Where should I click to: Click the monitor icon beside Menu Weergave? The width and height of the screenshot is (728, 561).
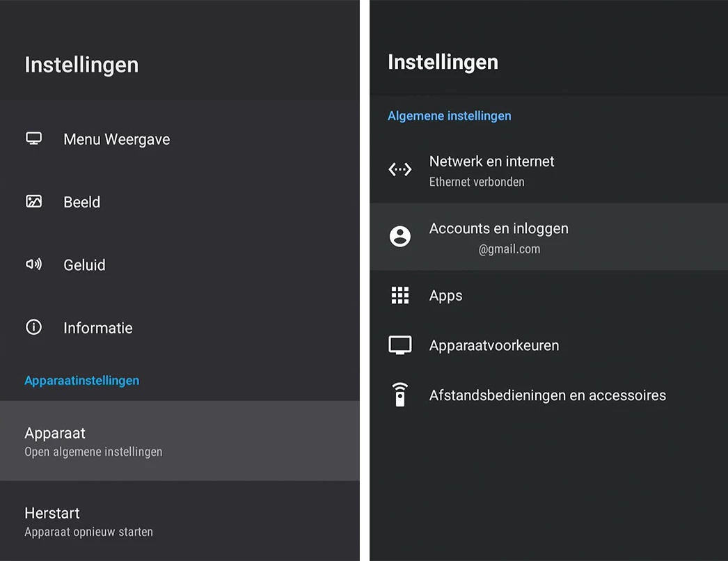point(33,139)
